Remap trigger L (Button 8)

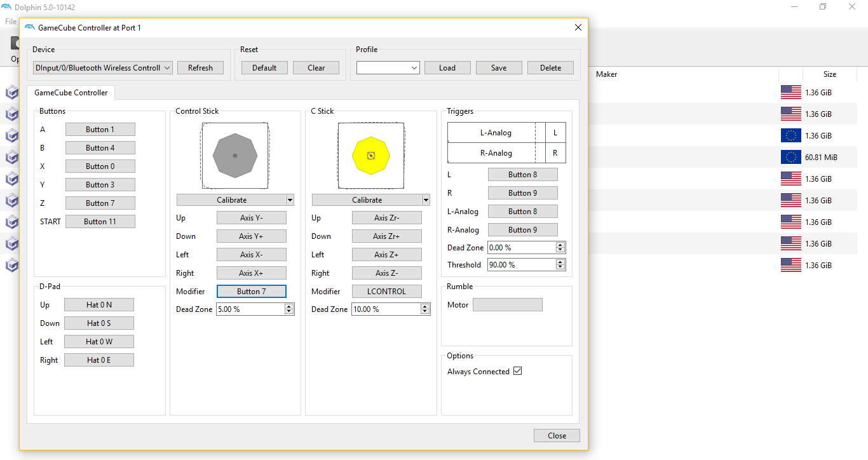click(523, 174)
